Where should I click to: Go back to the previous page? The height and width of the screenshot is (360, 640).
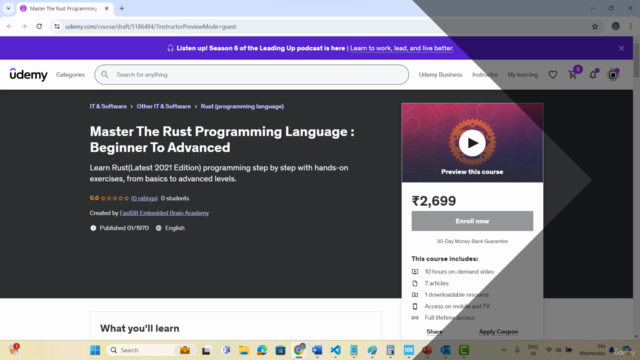tap(9, 27)
